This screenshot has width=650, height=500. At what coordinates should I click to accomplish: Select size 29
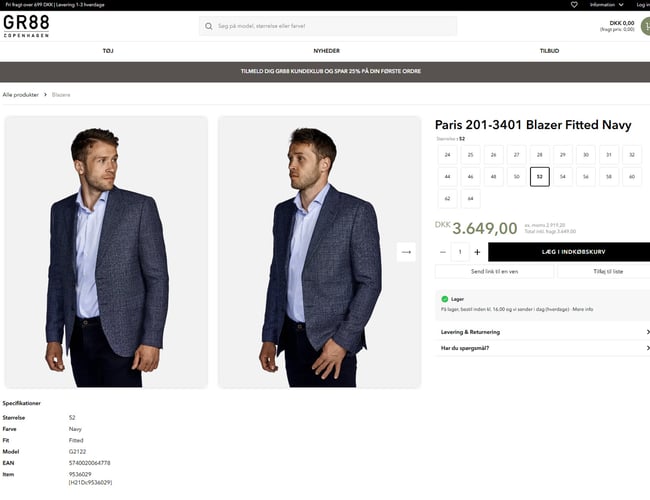click(x=563, y=155)
